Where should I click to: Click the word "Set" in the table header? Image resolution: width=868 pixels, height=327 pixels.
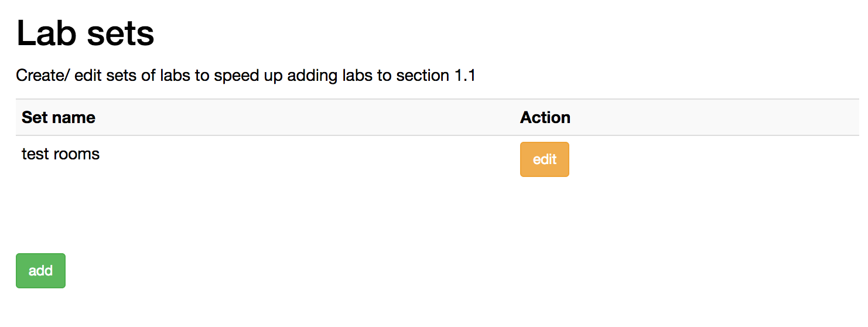(x=33, y=117)
